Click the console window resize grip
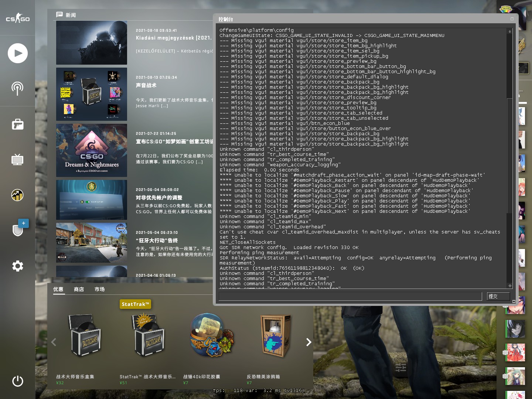The image size is (532, 399). click(514, 301)
